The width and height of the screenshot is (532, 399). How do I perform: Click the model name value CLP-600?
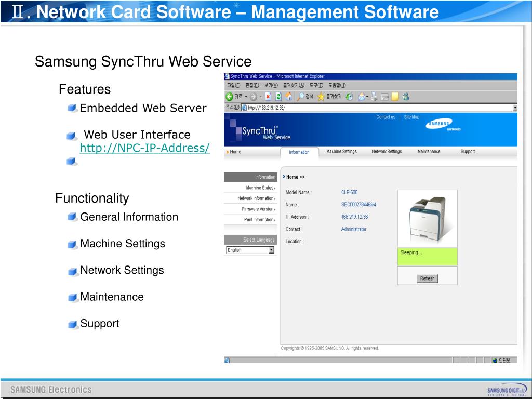[349, 192]
